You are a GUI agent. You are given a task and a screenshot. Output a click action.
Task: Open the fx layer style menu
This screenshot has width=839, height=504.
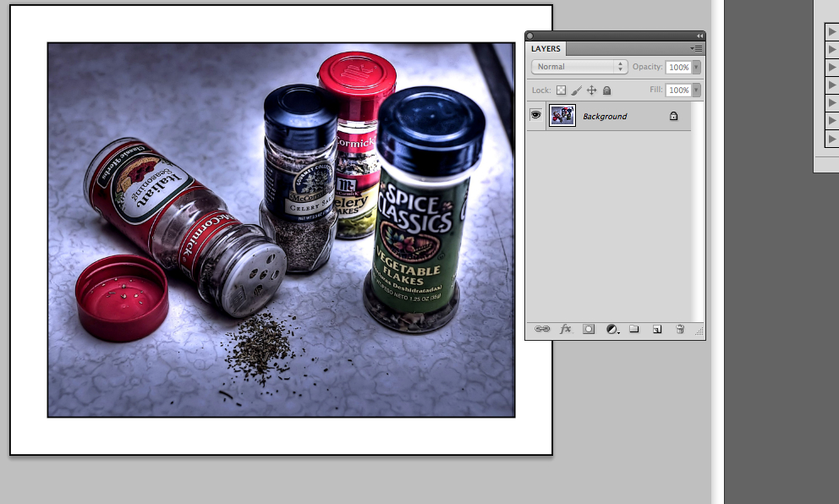click(x=566, y=329)
